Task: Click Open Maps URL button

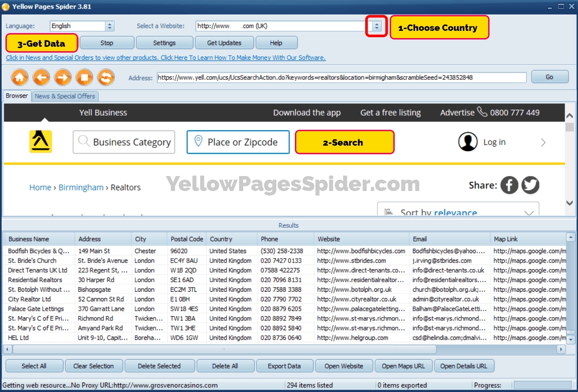Action: click(x=403, y=366)
